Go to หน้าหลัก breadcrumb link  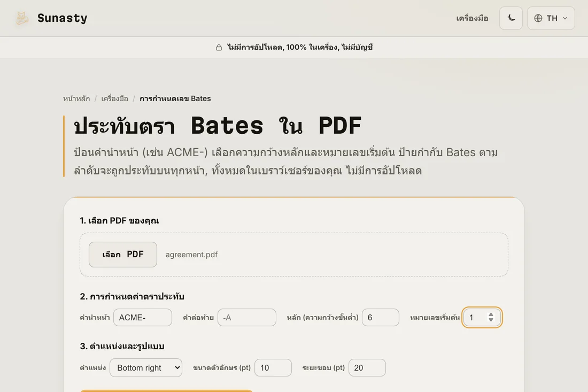point(76,98)
